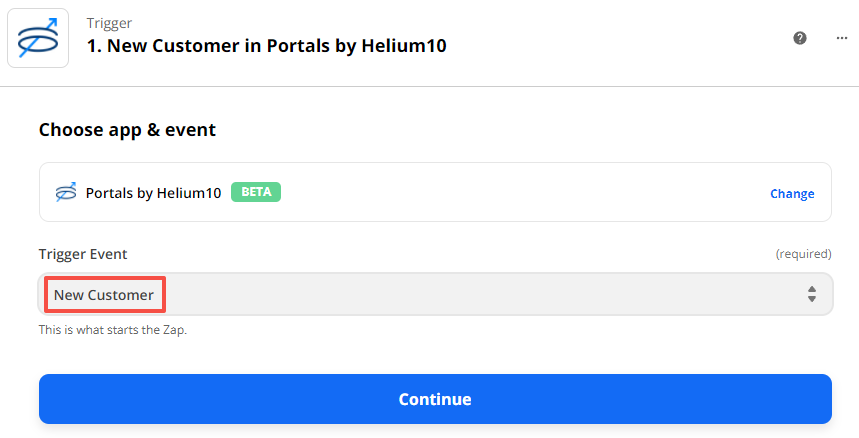Click the "(required)" indicator text
The width and height of the screenshot is (859, 438).
(x=803, y=255)
